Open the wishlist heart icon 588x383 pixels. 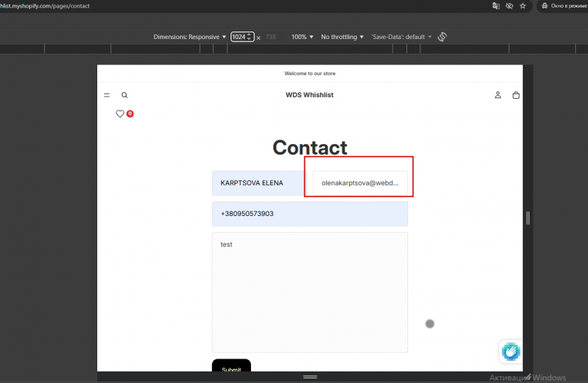(x=120, y=113)
